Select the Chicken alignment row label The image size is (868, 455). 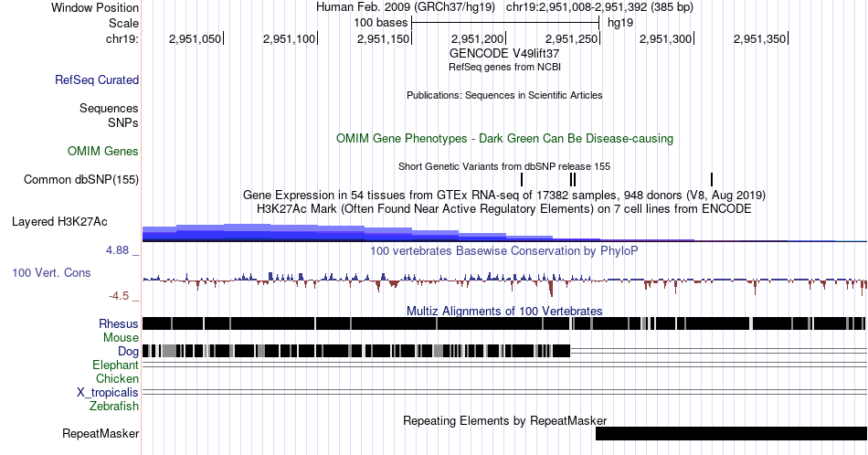[x=117, y=378]
